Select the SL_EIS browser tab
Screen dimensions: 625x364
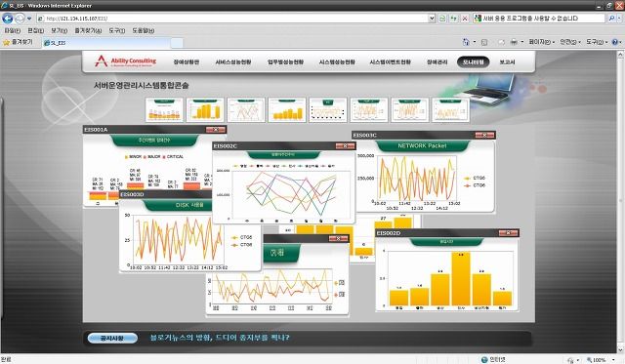tap(106, 43)
